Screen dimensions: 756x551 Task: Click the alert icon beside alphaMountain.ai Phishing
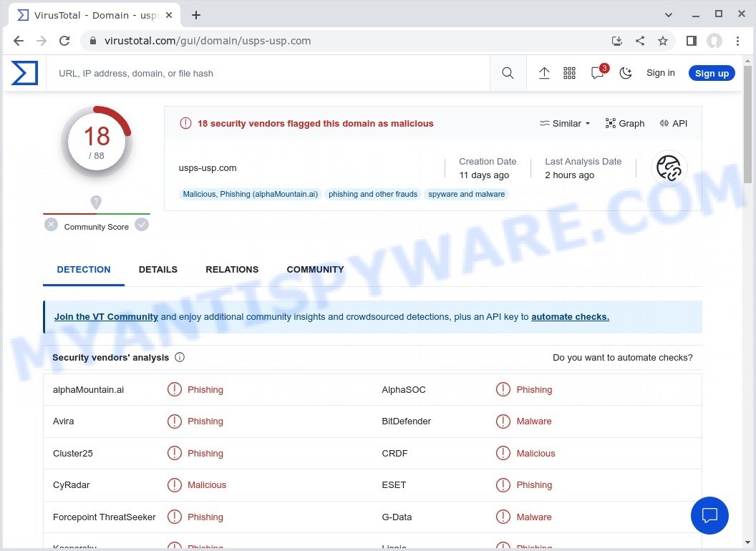coord(175,389)
